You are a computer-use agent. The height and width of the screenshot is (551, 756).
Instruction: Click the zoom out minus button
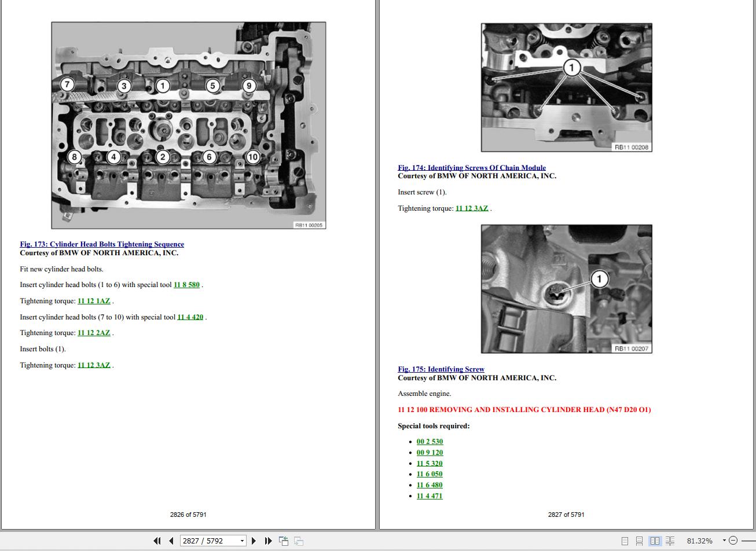click(733, 541)
